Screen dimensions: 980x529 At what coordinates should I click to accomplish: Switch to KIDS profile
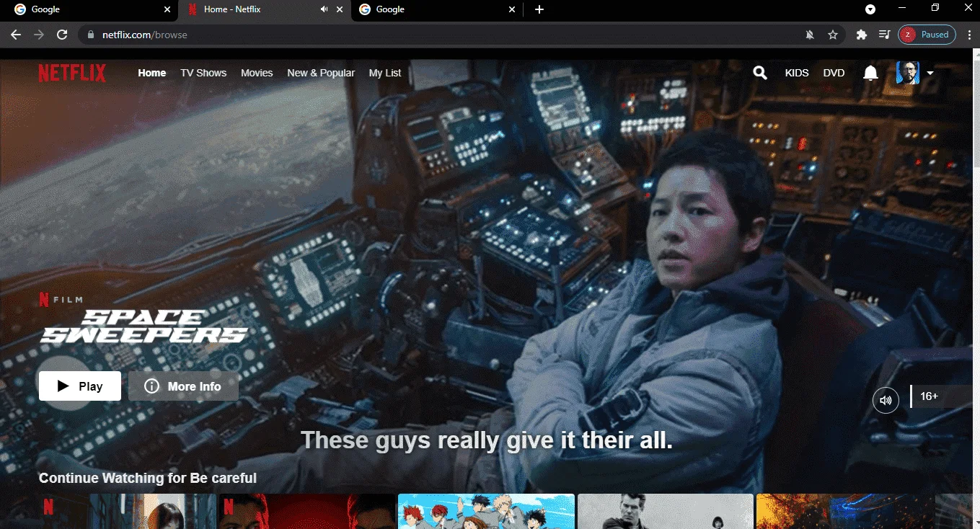click(797, 73)
